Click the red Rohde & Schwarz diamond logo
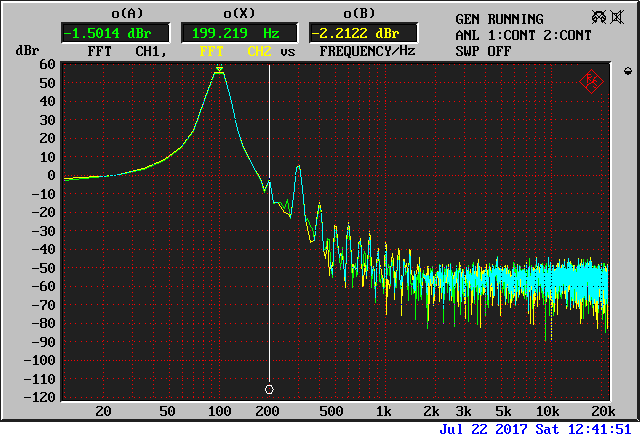The width and height of the screenshot is (640, 436). [591, 82]
